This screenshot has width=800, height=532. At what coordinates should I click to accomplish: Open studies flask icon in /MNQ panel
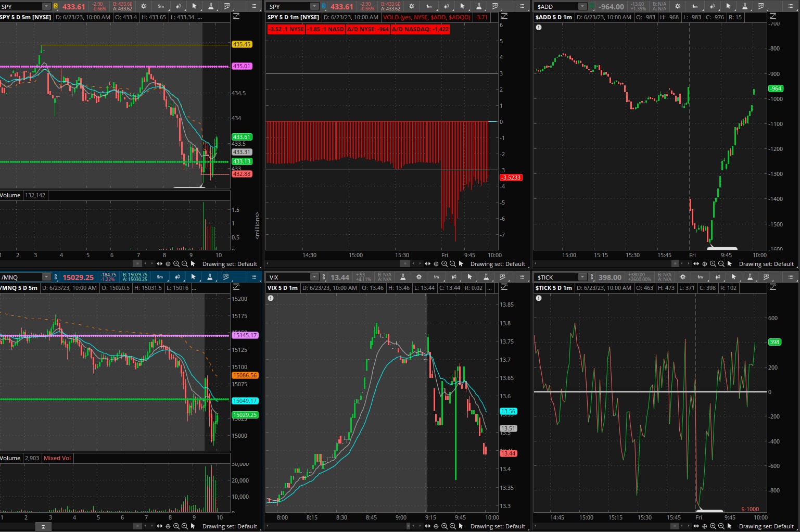click(210, 277)
